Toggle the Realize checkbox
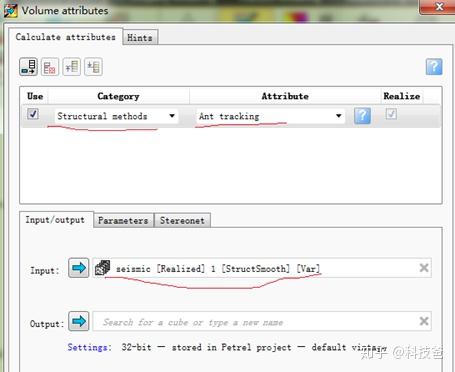 tap(391, 114)
